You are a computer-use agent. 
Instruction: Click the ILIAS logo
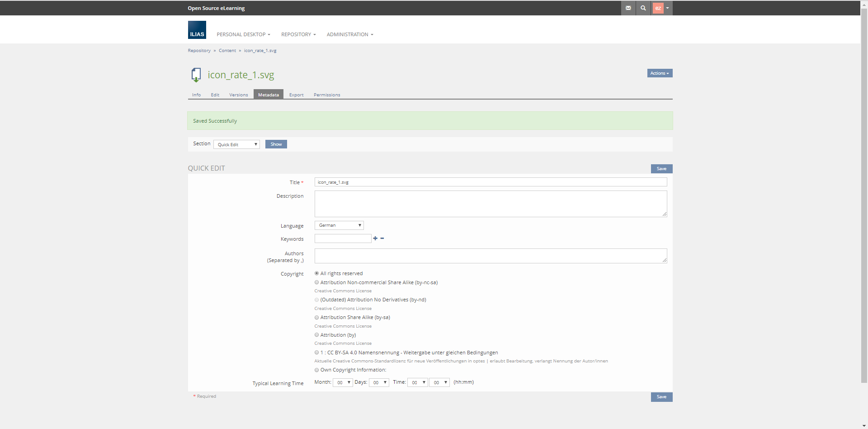pos(197,30)
